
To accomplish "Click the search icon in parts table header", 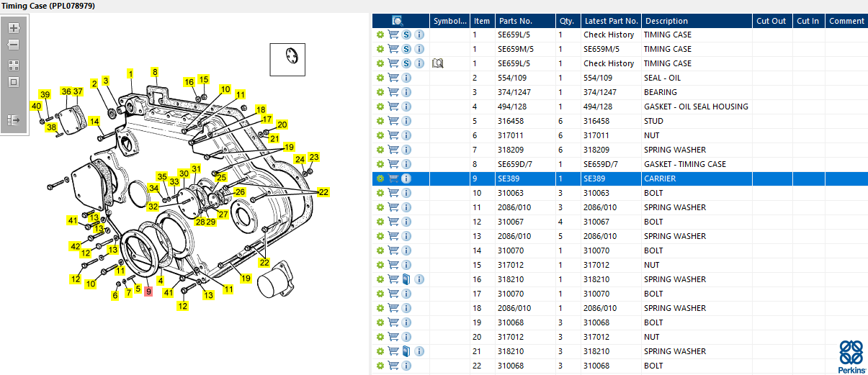I will pyautogui.click(x=398, y=21).
